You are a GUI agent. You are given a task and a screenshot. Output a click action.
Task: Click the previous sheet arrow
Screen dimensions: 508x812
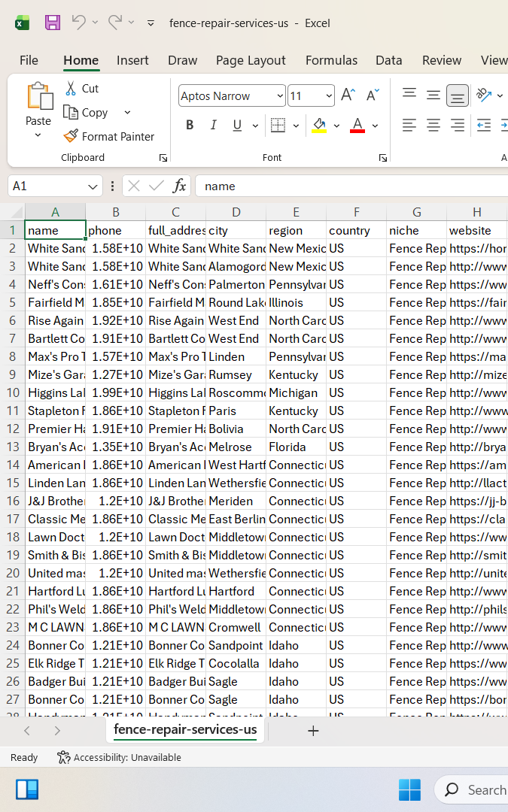(x=27, y=731)
